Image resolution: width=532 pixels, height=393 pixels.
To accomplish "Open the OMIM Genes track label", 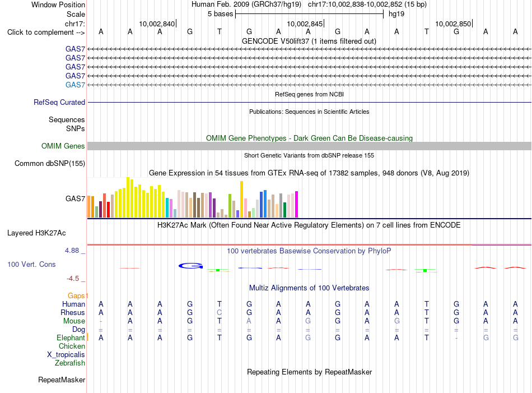I will point(63,146).
